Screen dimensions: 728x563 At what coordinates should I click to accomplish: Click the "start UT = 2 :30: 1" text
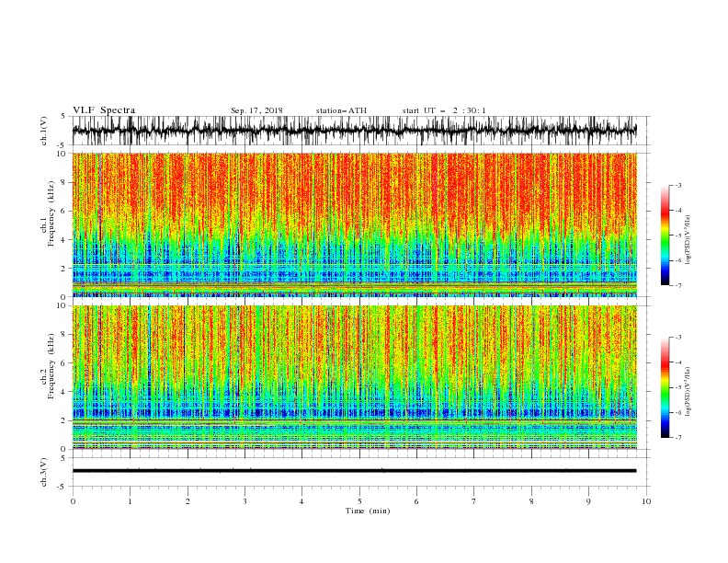pos(444,110)
